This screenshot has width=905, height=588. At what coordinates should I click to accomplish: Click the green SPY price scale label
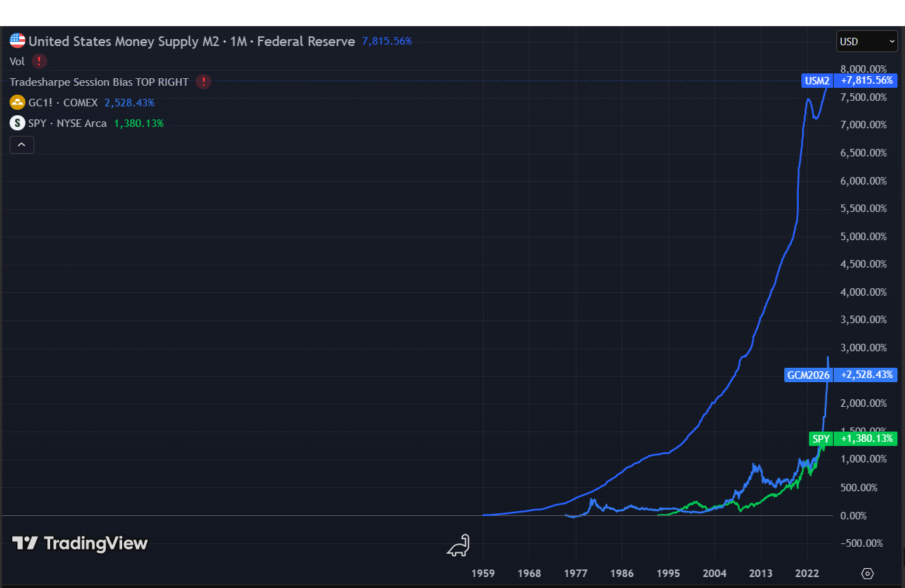821,438
